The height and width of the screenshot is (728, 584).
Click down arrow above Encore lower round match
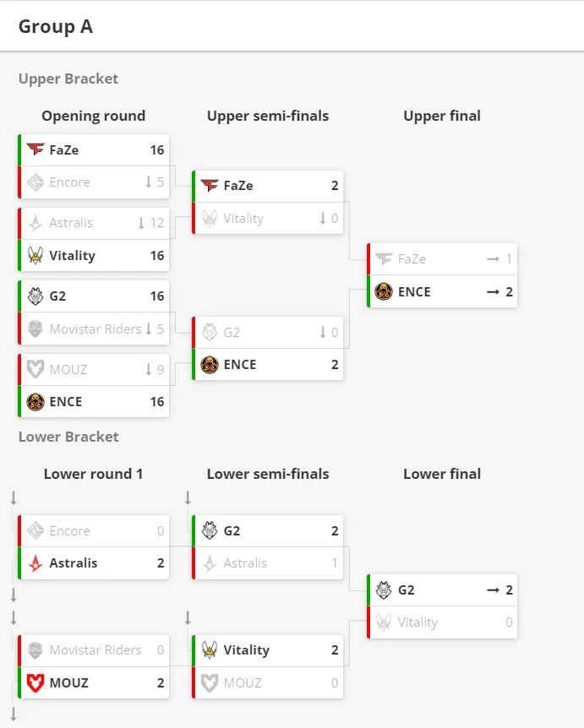[14, 498]
